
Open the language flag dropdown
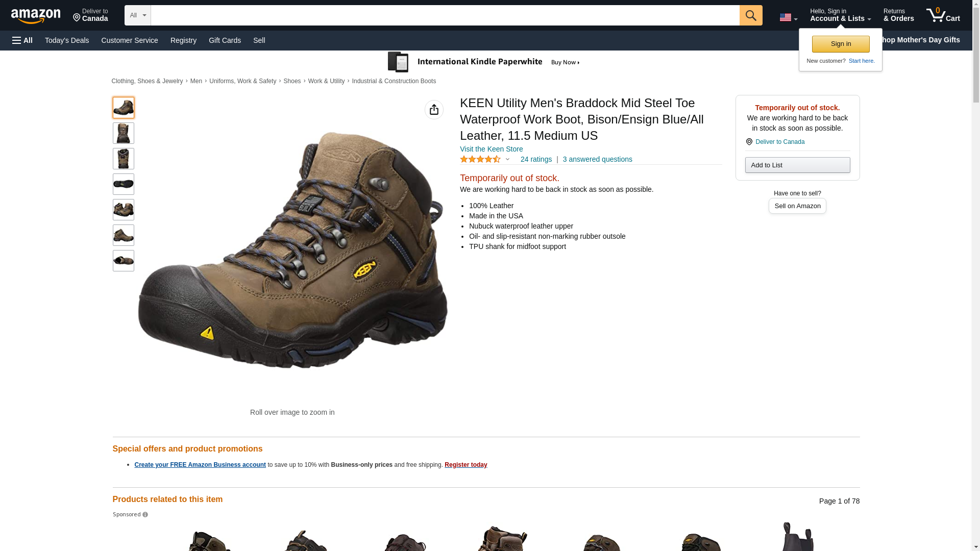(788, 17)
